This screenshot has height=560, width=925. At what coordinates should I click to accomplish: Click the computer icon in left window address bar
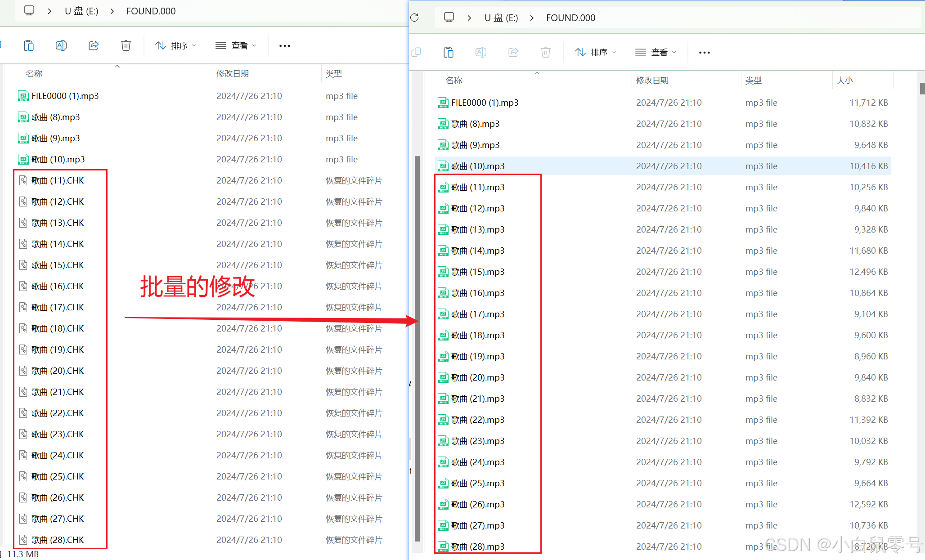tap(29, 11)
